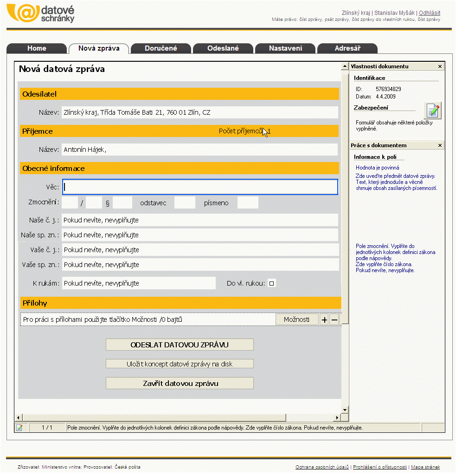This screenshot has height=476, width=456.
Task: Click the Odesílatel section header
Action: (x=179, y=94)
